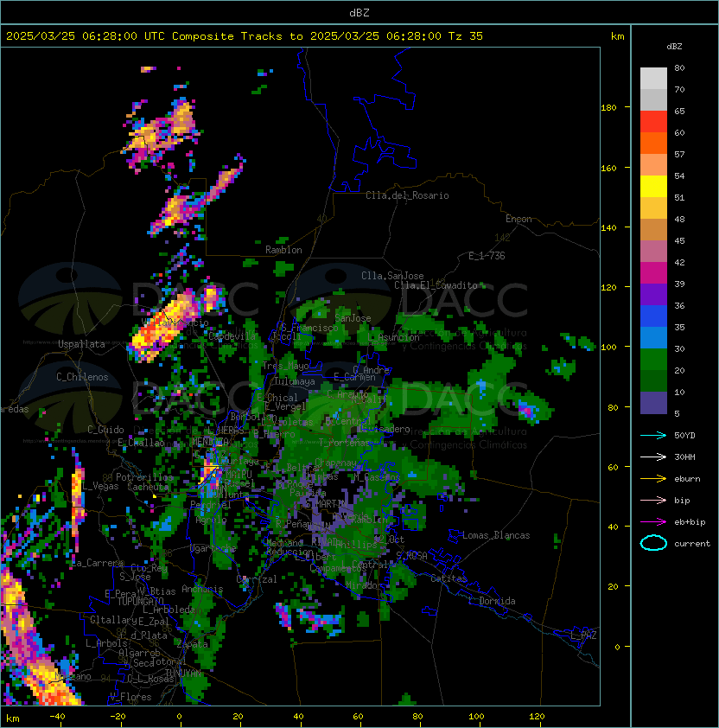719x728 pixels.
Task: Click the "E_1-736" map label
Action: [487, 256]
